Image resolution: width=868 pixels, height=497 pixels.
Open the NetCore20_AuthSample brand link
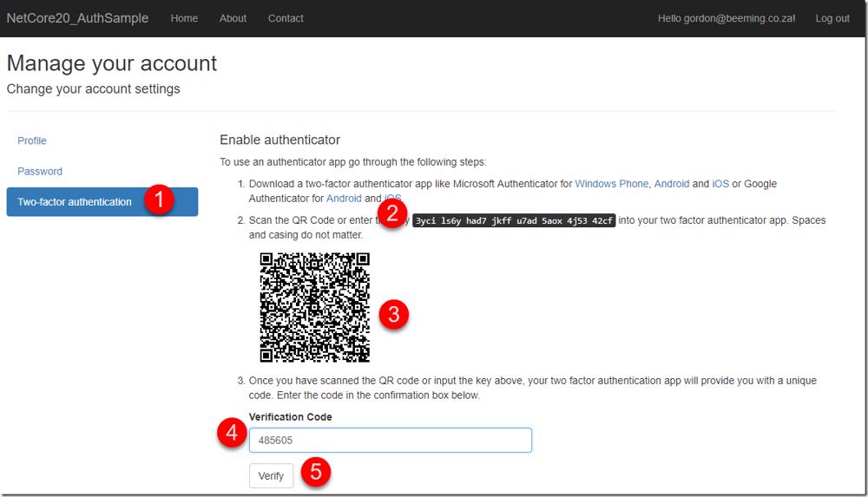(77, 18)
